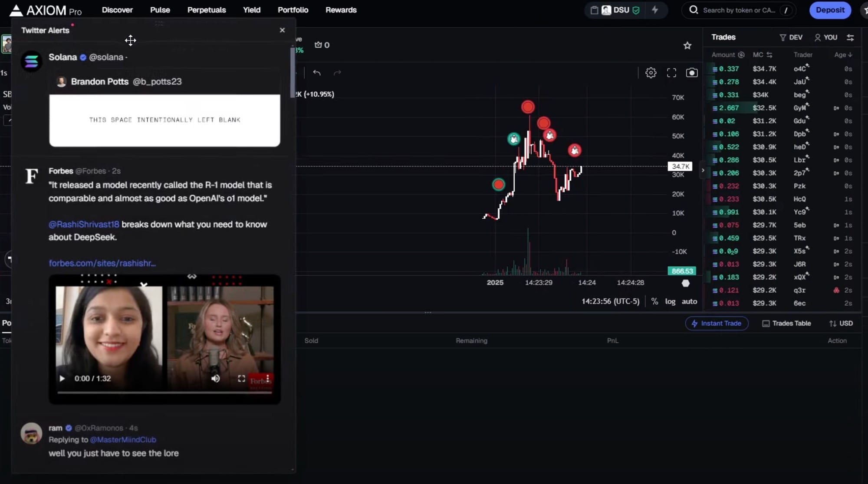Open the Pulse menu item
The image size is (868, 484).
click(160, 10)
